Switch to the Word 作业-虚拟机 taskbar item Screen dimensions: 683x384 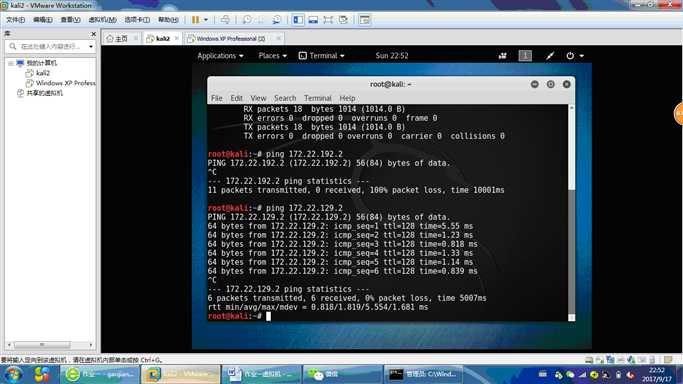[261, 374]
